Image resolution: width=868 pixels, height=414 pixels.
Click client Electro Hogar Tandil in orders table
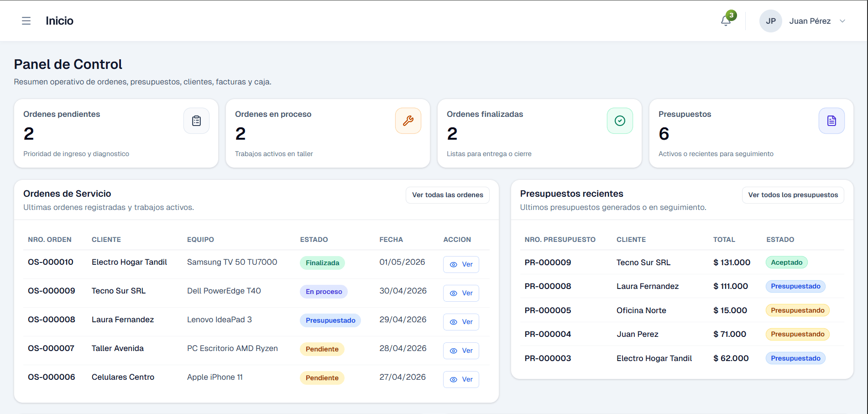129,262
